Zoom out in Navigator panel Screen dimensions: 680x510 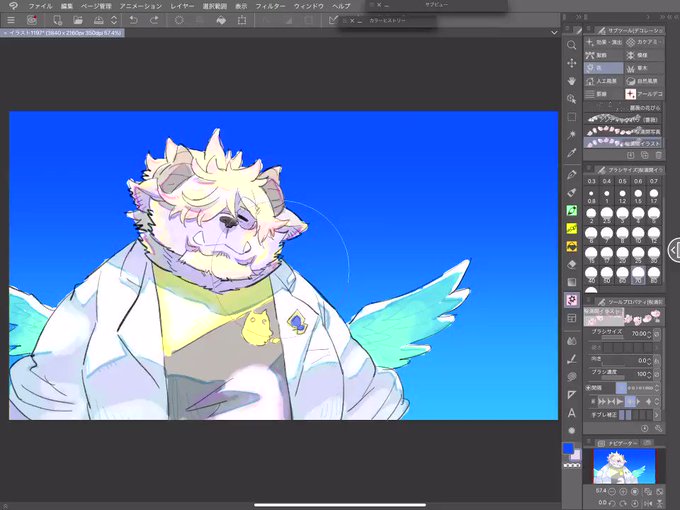[x=612, y=492]
